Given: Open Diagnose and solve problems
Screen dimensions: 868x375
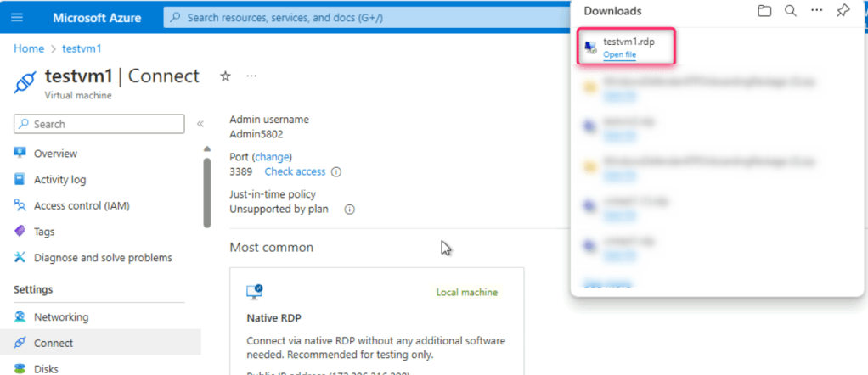Looking at the screenshot, I should (x=103, y=257).
